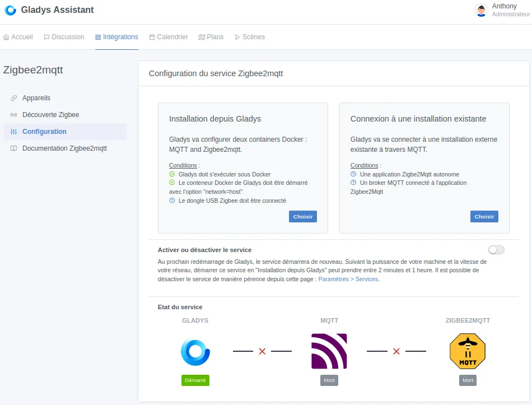
Task: Switch to the Calendrier tab
Action: pyautogui.click(x=168, y=36)
